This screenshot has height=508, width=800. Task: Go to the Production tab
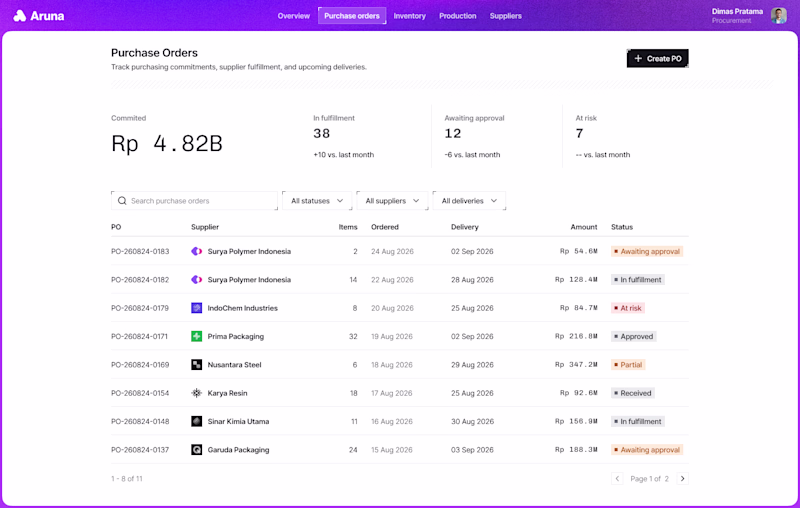point(458,16)
